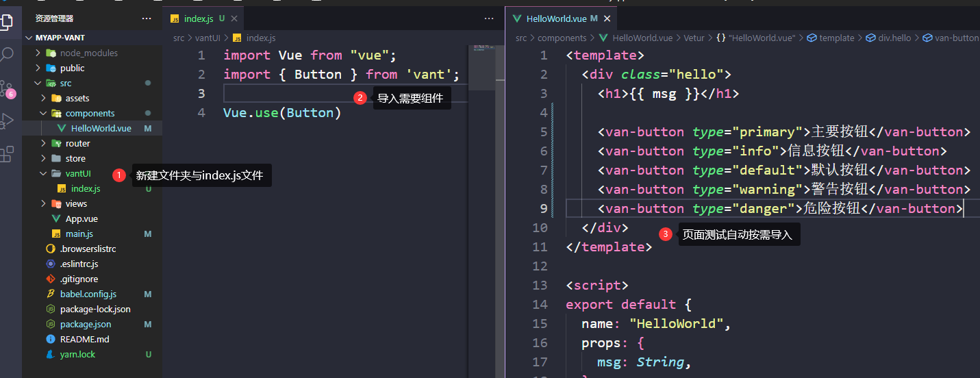980x378 pixels.
Task: Open the Run and Debug view
Action: [8, 121]
